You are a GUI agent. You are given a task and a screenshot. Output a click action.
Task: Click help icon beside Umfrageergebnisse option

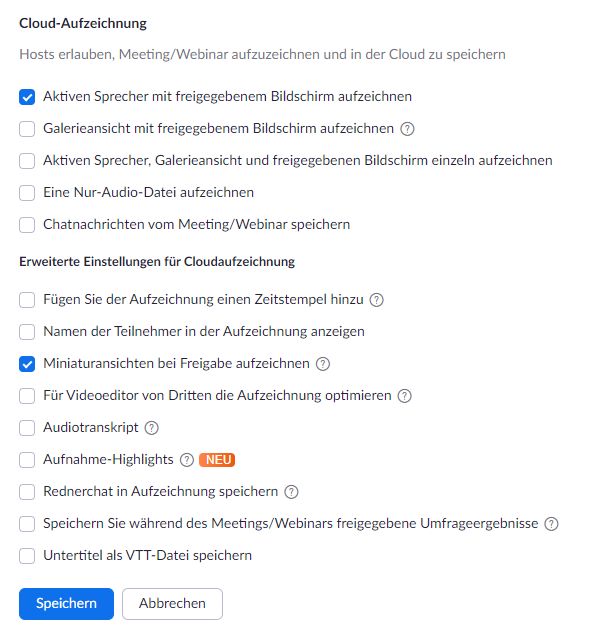(x=551, y=524)
